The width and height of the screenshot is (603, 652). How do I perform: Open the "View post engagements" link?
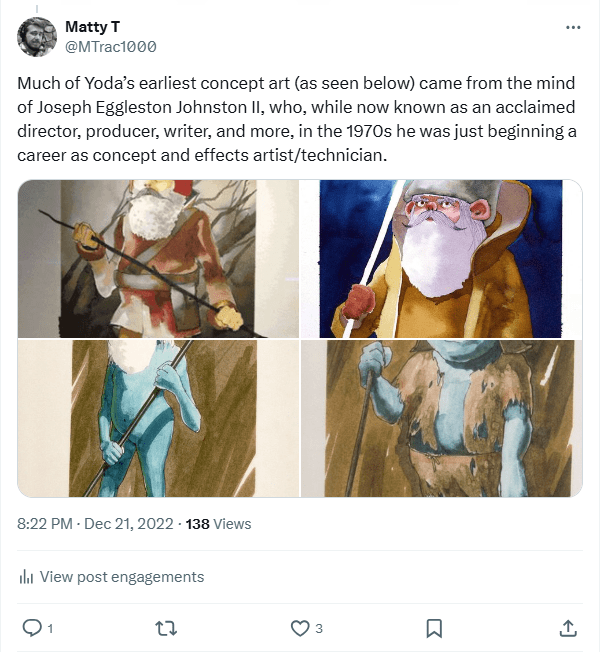point(121,577)
